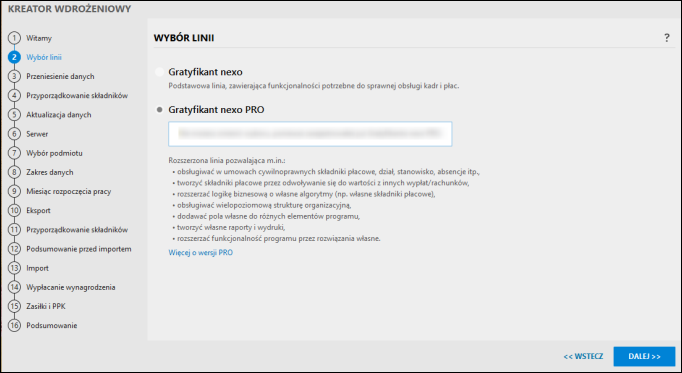Click bullet 'tworzyć własne raporty i wydruki'
This screenshot has height=373, width=682.
point(231,227)
